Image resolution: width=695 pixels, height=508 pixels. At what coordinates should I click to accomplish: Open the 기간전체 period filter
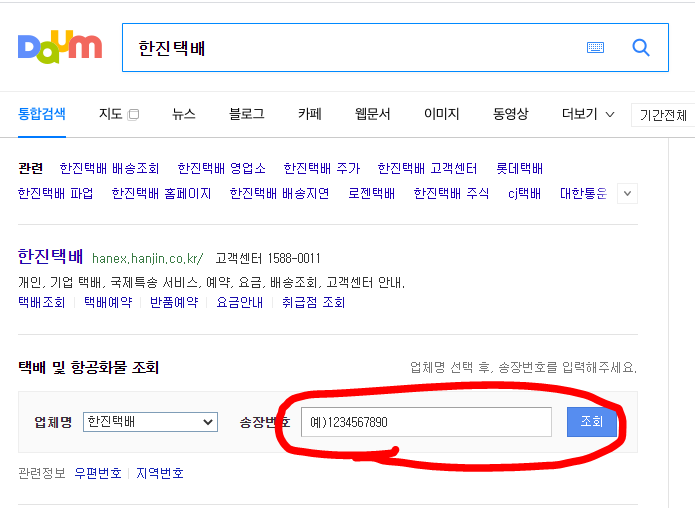[x=663, y=115]
